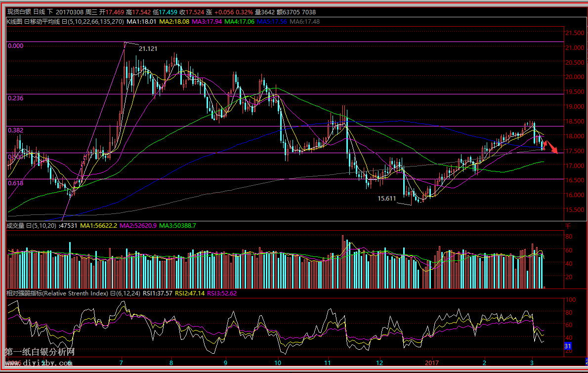Click the K线图 chart type label
Screen dimensions: 588x373
14,21
